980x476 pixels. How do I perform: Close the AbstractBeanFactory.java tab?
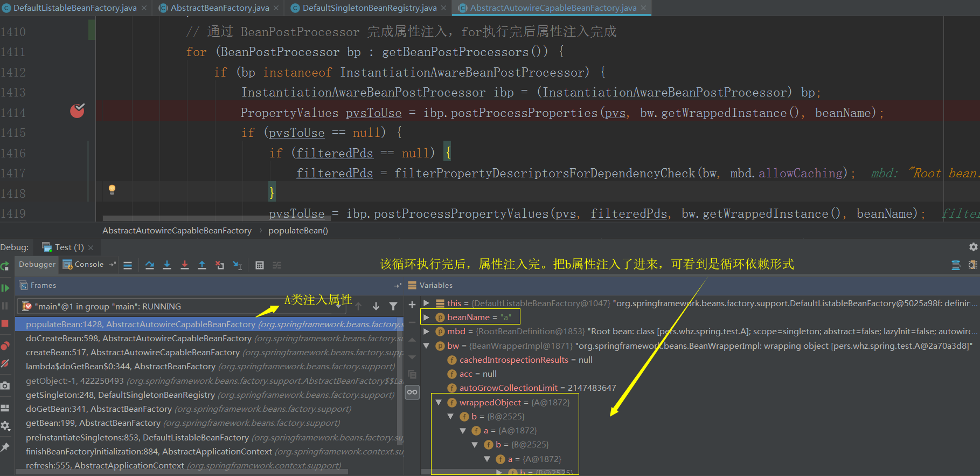click(x=276, y=8)
